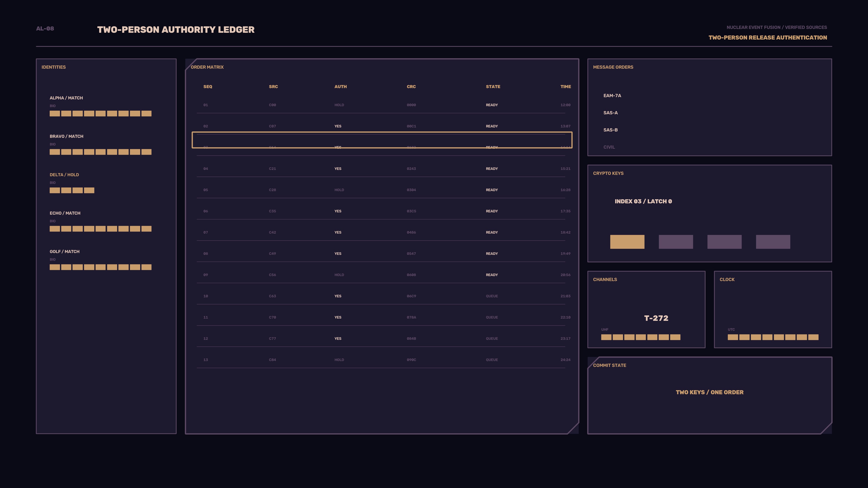The image size is (868, 488).
Task: Select the EAM-7A message order
Action: 612,96
